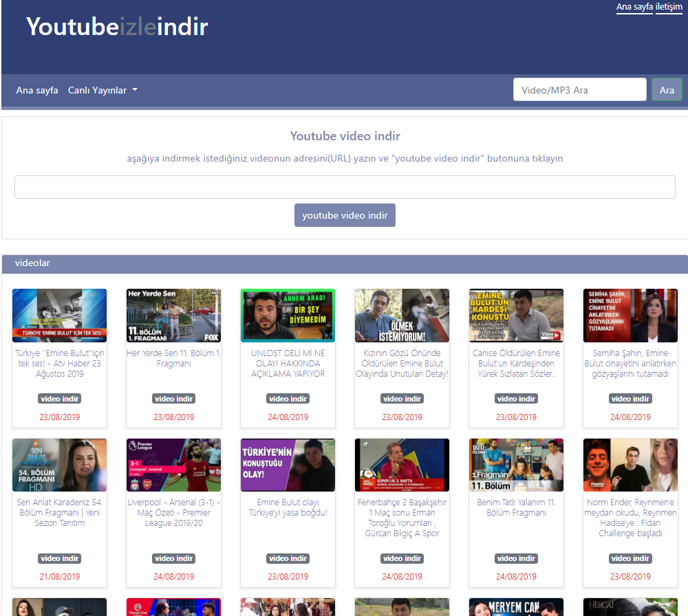Open Emine Bulut olayı Türkiye'yi title link
This screenshot has height=616, width=688.
click(x=288, y=507)
